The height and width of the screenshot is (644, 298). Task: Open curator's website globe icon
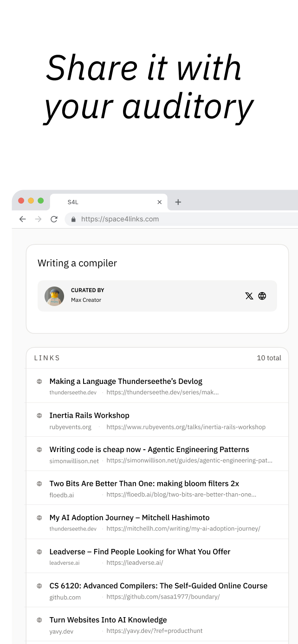tap(262, 296)
